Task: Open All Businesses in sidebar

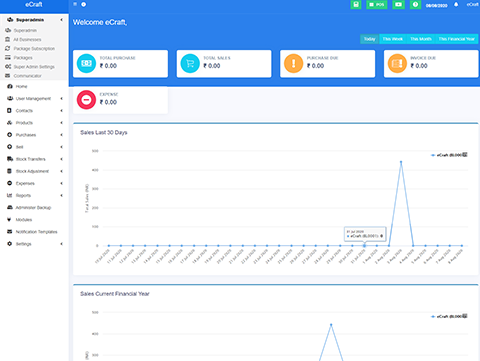Action: point(27,39)
